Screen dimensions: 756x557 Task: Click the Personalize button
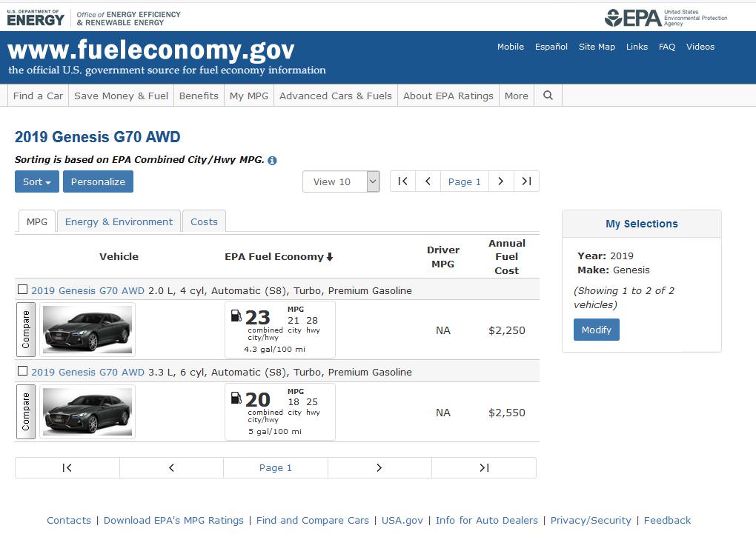click(x=98, y=181)
